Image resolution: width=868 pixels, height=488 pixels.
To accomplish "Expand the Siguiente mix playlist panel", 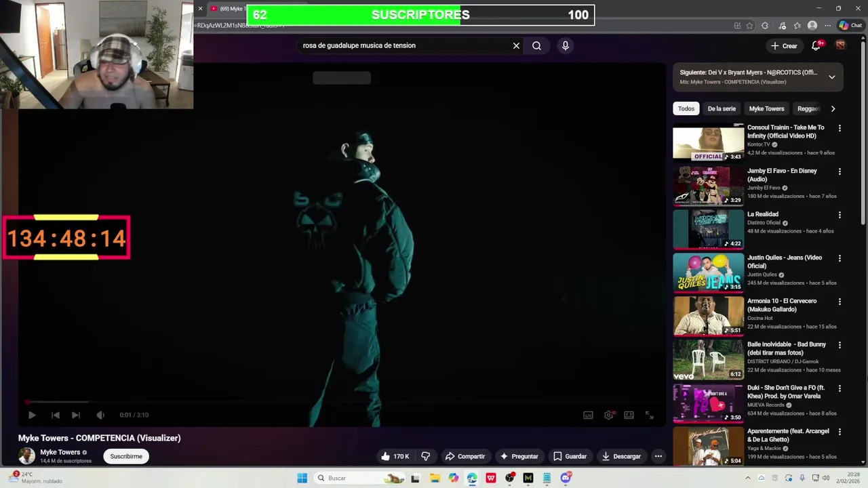I will (831, 77).
